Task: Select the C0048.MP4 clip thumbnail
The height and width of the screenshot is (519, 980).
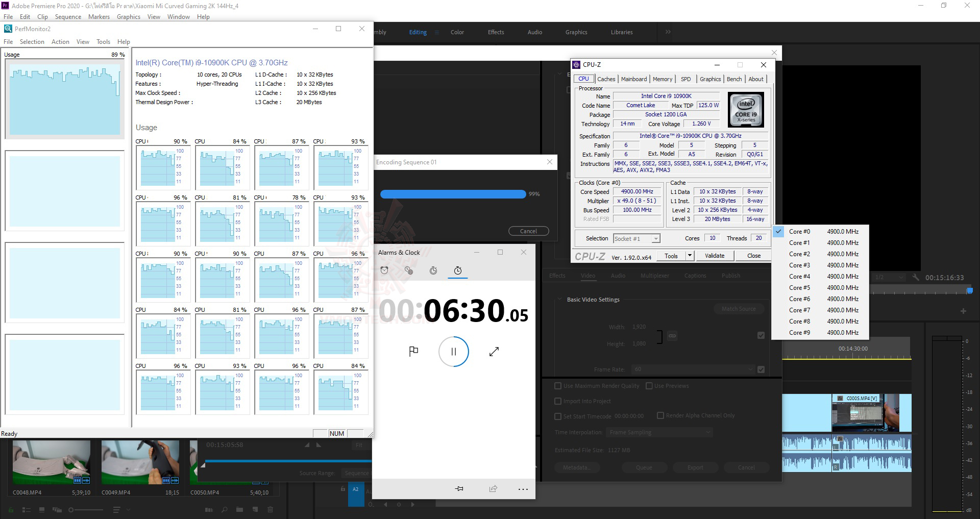Action: coord(52,462)
